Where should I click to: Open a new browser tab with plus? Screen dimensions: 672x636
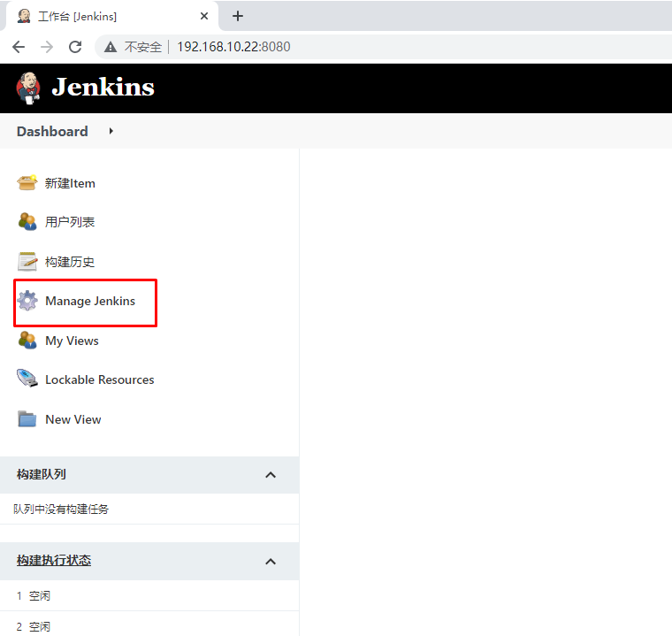[x=238, y=16]
